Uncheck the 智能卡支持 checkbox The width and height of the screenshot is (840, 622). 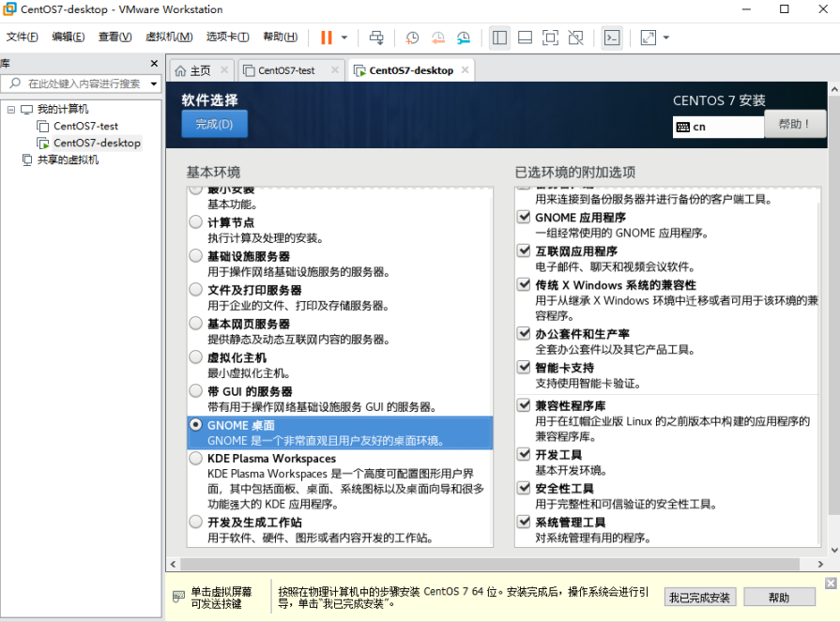pos(524,367)
